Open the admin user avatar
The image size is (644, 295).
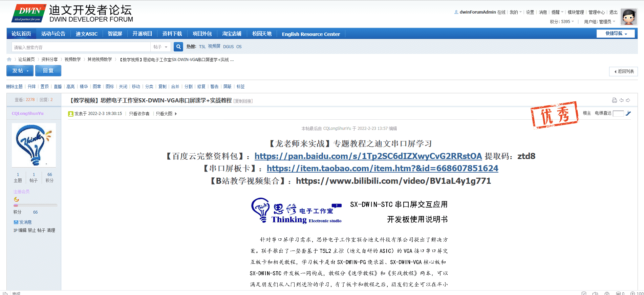(x=629, y=17)
